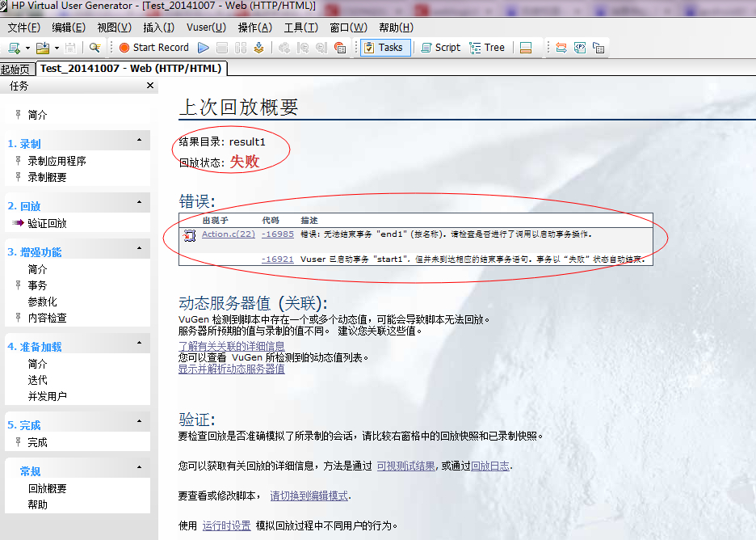Image resolution: width=756 pixels, height=540 pixels.
Task: Open the 插入(I) menu
Action: click(158, 27)
